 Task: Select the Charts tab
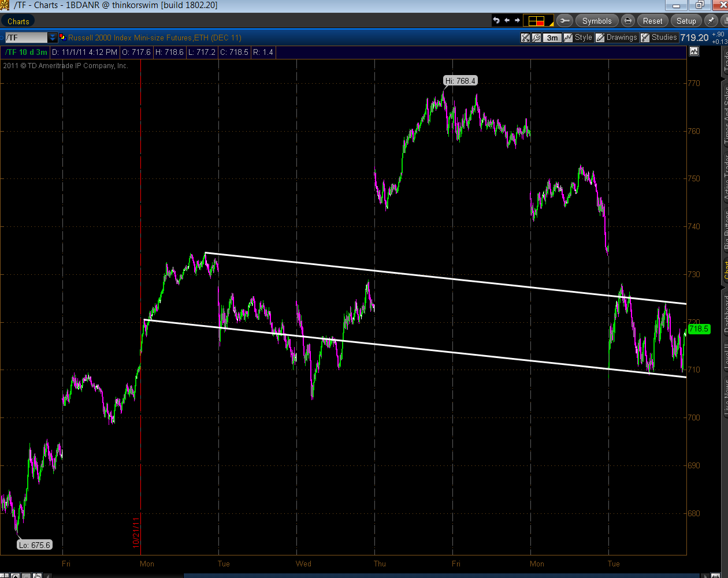(18, 21)
